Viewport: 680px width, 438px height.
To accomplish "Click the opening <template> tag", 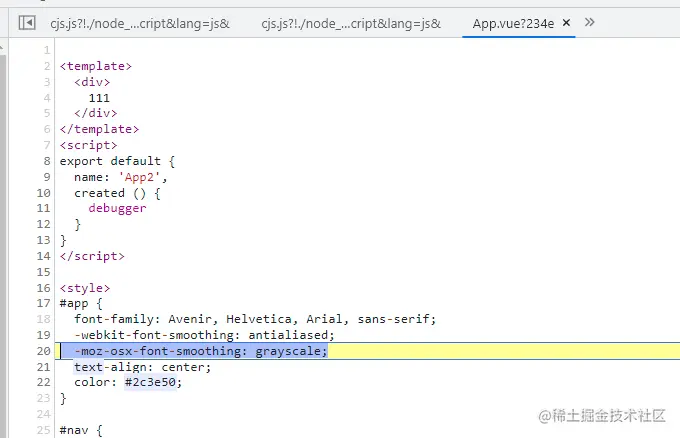I will point(96,66).
